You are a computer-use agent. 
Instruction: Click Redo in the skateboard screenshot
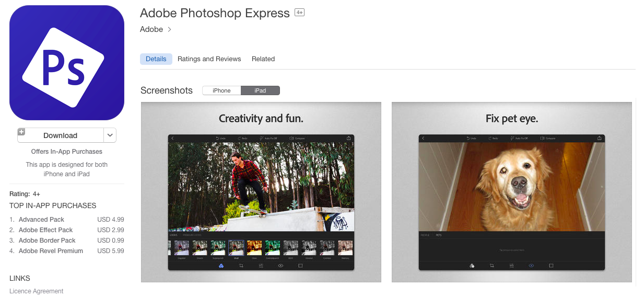[243, 139]
